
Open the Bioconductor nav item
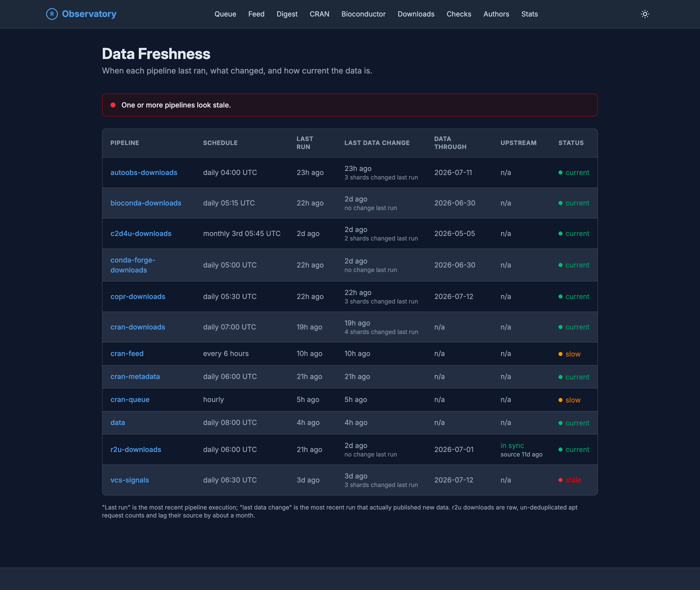point(363,14)
